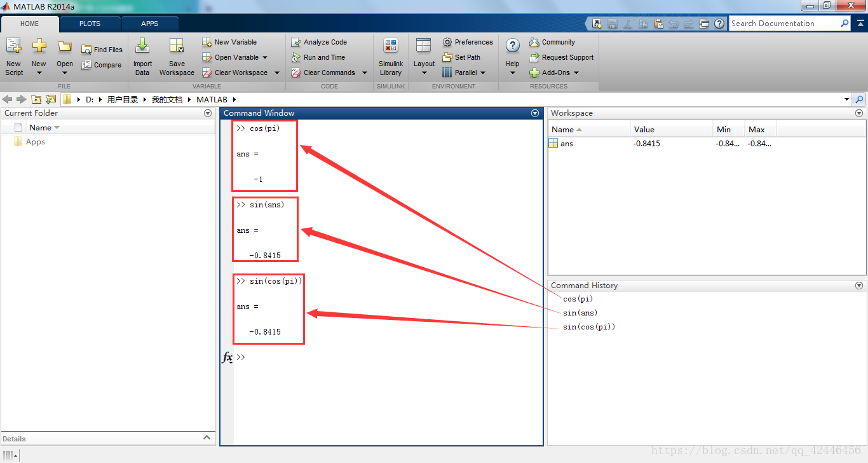Open the Add-Ons dropdown

coord(554,73)
